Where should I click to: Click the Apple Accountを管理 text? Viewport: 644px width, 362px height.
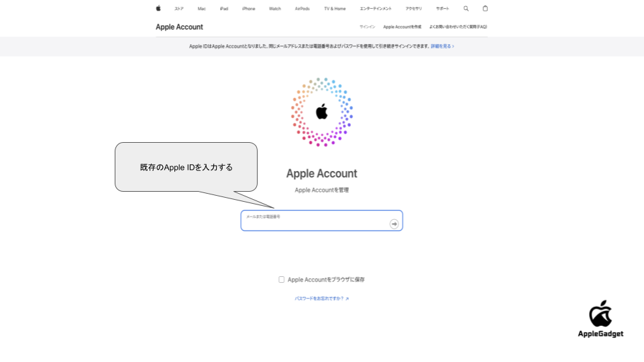point(321,190)
